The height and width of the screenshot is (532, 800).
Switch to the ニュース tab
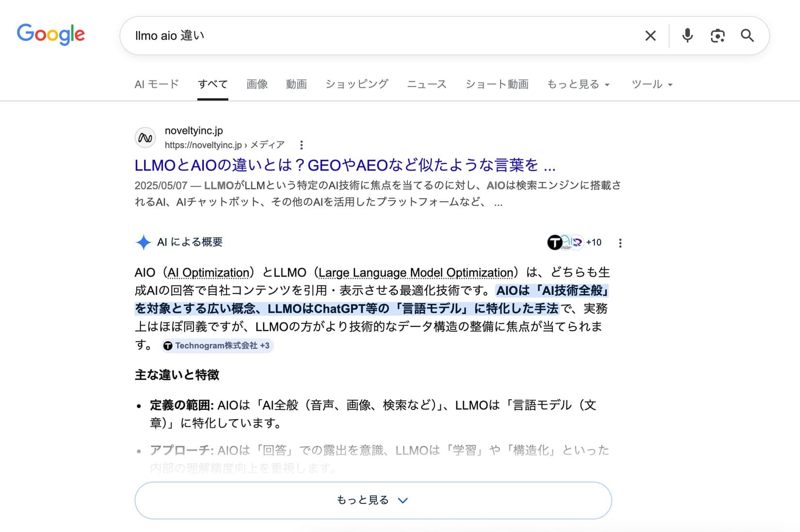tap(426, 84)
